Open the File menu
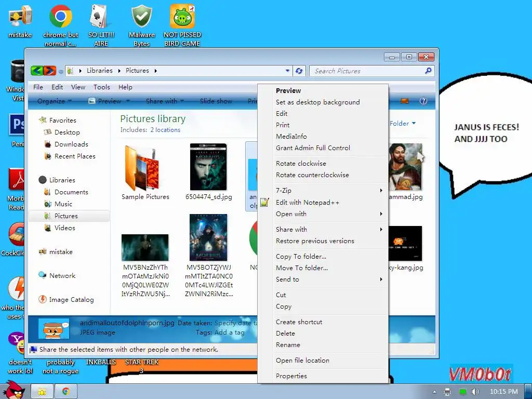 pos(38,87)
